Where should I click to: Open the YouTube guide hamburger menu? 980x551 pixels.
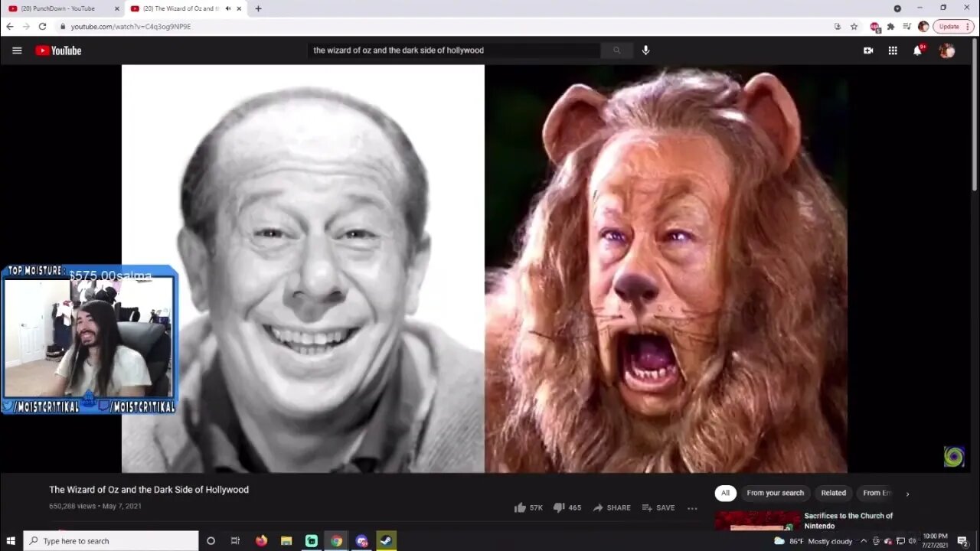pos(17,51)
